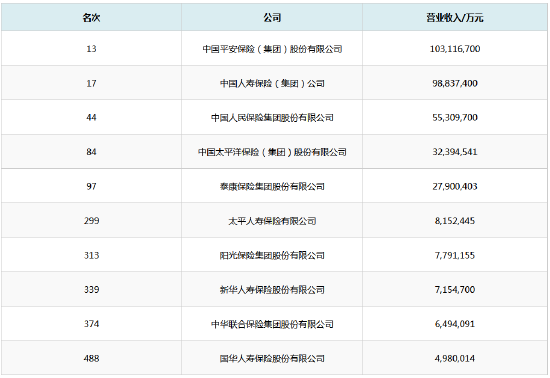Image resolution: width=550 pixels, height=378 pixels.
Task: Select rank cell 17
Action: (91, 83)
